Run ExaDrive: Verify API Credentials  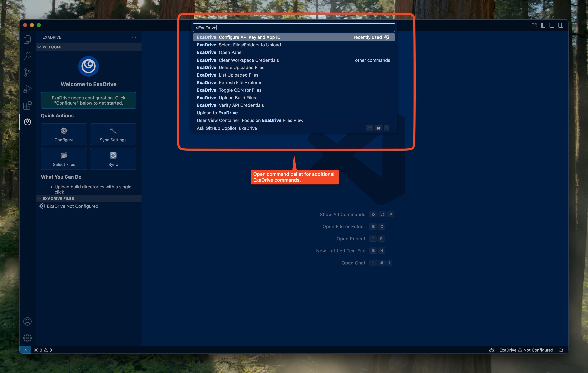click(x=294, y=105)
